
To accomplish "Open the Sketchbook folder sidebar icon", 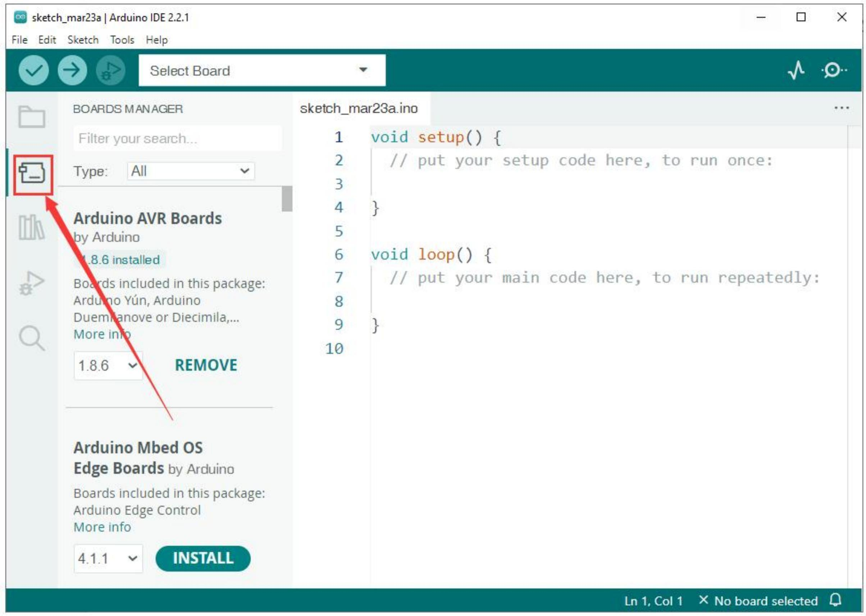I will 32,117.
